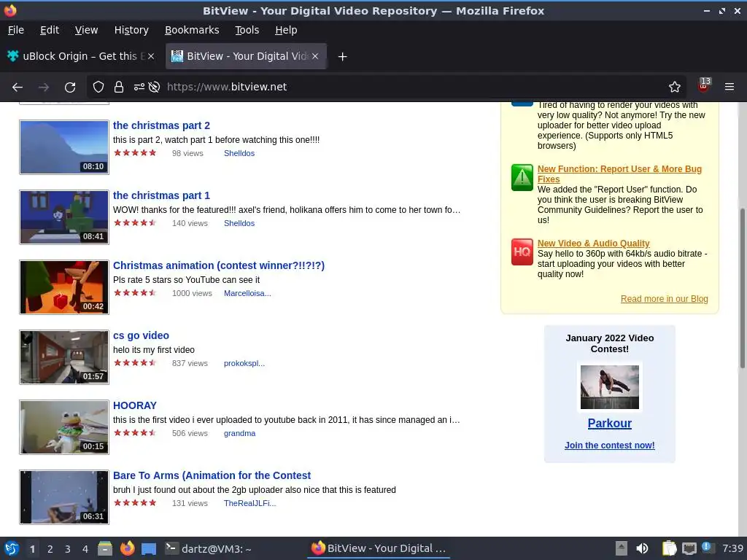This screenshot has width=747, height=560.
Task: Click the update notification tray icon
Action: [x=707, y=548]
